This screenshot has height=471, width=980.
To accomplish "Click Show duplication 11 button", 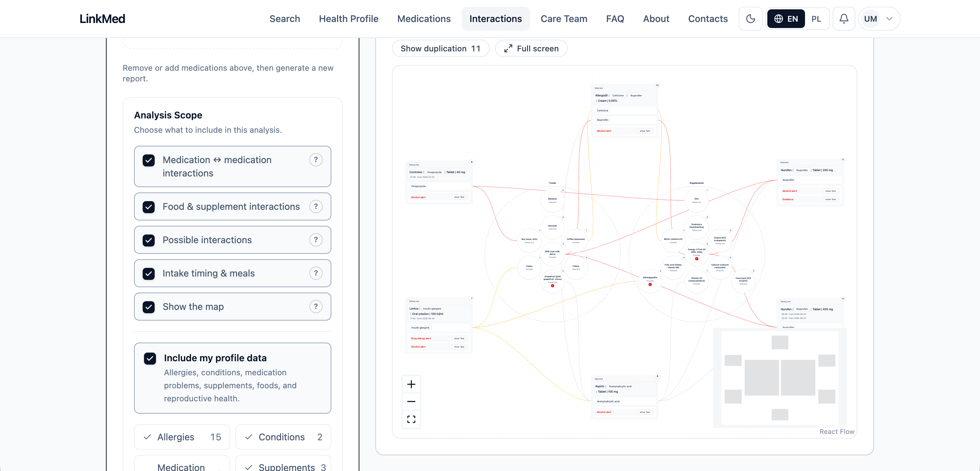I will [441, 48].
